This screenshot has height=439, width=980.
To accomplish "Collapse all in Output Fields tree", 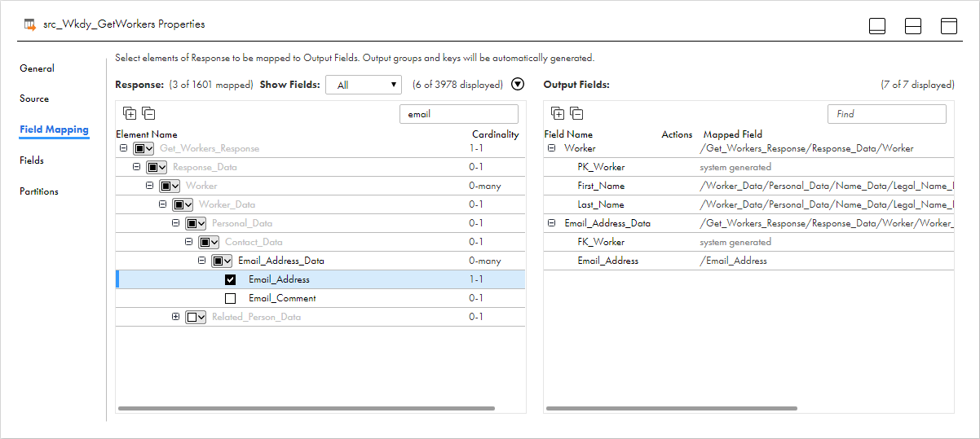I will tap(576, 113).
